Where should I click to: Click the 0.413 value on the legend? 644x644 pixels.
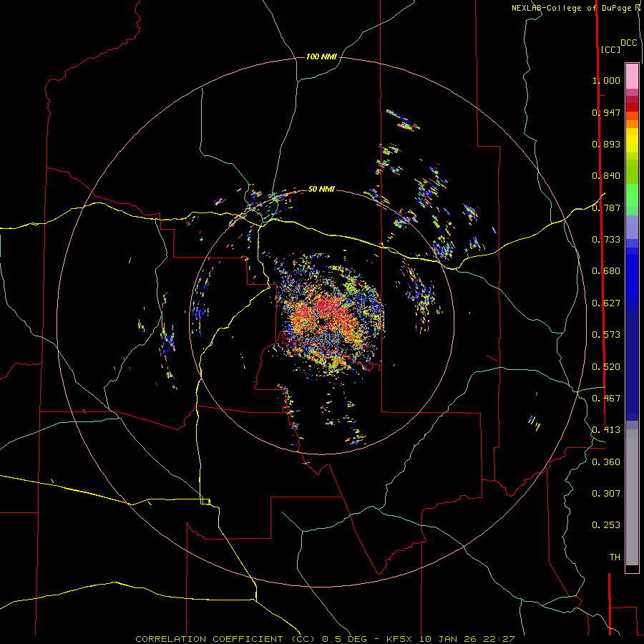pyautogui.click(x=606, y=430)
